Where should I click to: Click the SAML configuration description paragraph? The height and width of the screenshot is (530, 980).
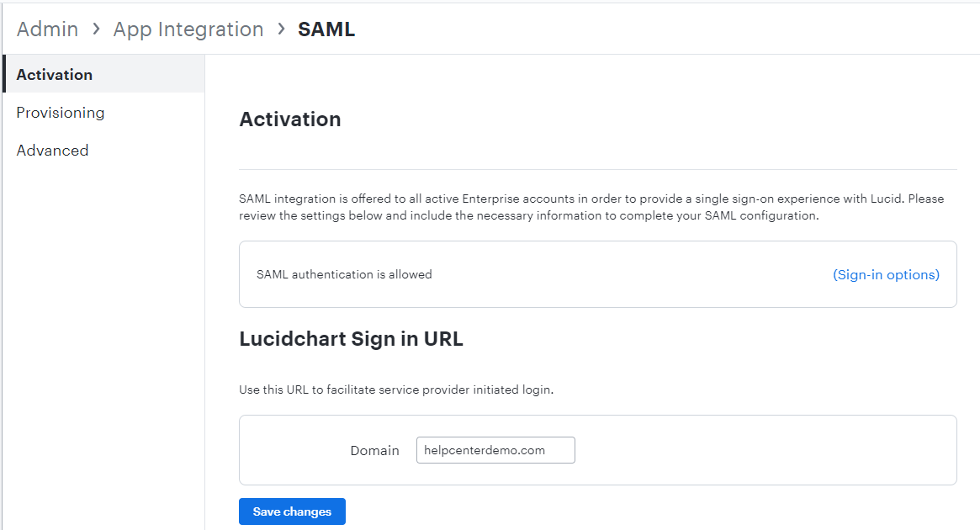(591, 206)
